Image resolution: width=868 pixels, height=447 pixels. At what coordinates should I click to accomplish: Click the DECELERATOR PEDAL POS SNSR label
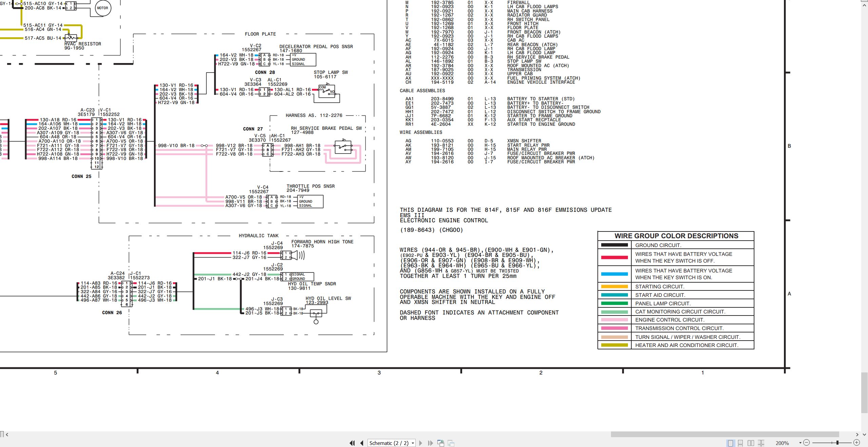(316, 46)
